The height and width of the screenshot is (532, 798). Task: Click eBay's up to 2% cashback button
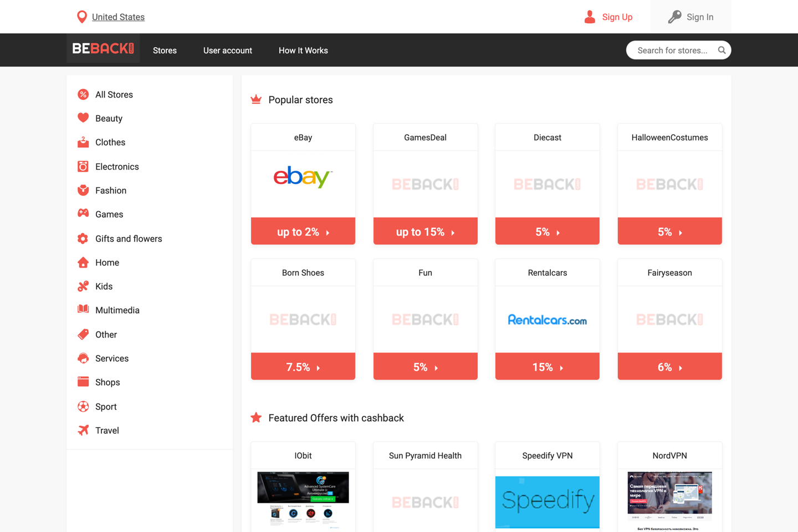pos(303,231)
